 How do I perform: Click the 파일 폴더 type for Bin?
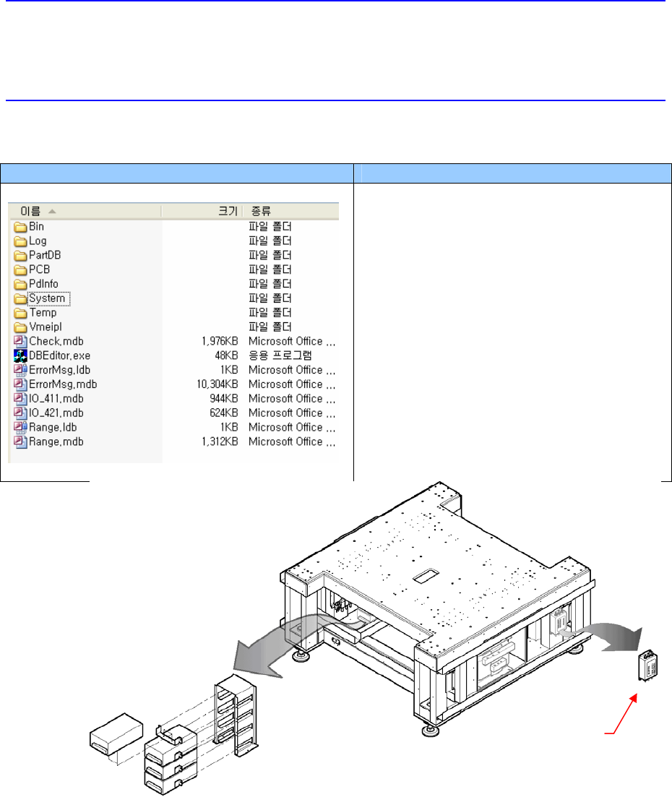pos(270,227)
